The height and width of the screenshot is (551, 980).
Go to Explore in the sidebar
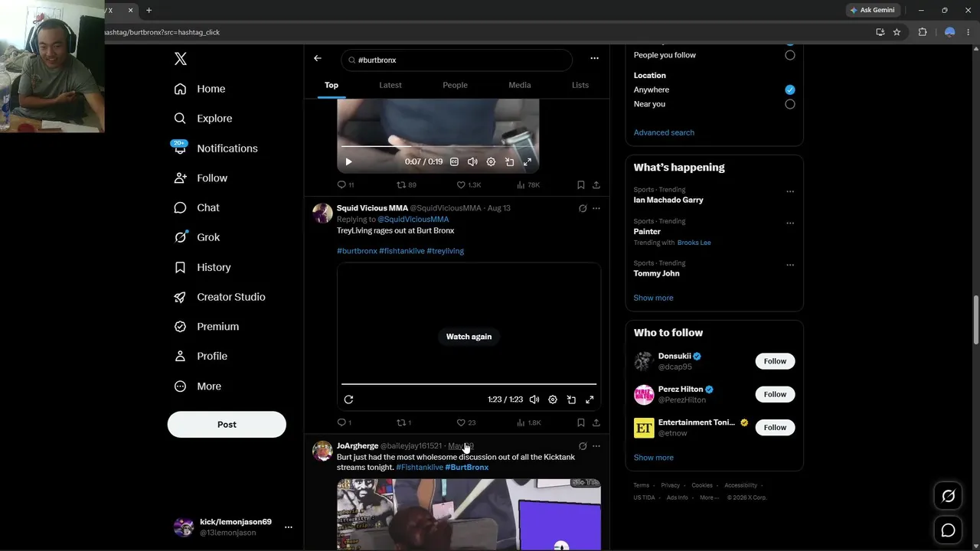pyautogui.click(x=203, y=119)
